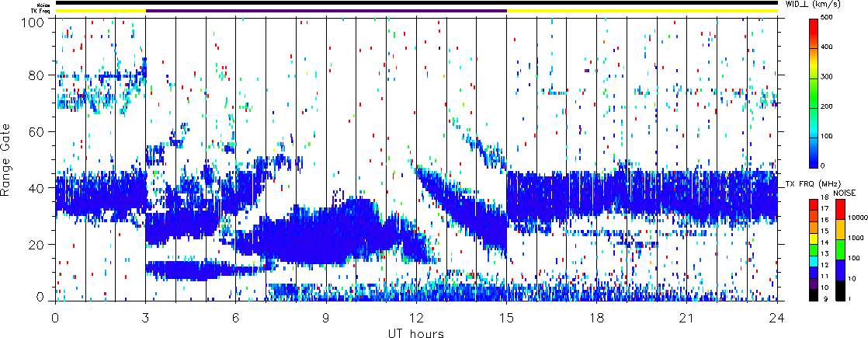Click the first yellow TX Freq bar segment
This screenshot has width=868, height=338.
[100, 11]
